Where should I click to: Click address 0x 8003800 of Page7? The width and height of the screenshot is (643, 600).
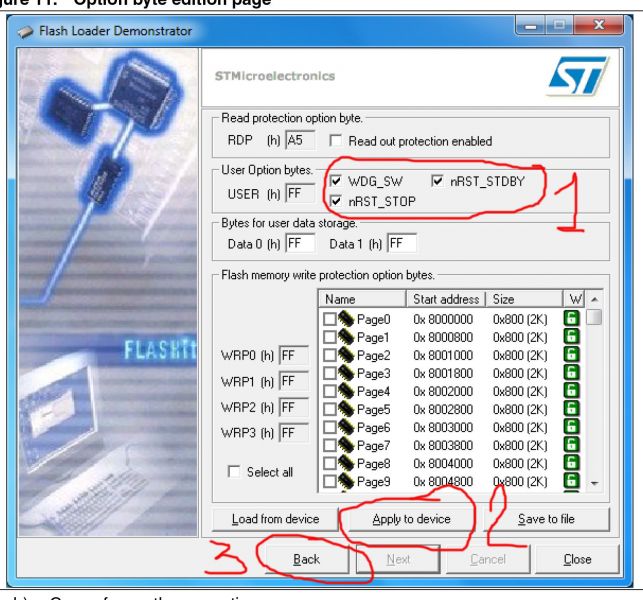coord(443,445)
